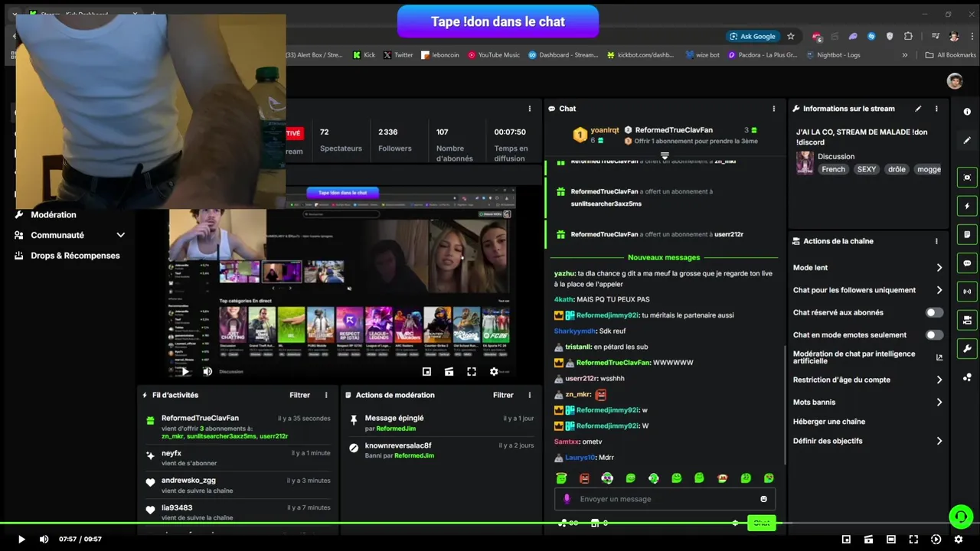Mute the outer video player volume icon

[44, 540]
